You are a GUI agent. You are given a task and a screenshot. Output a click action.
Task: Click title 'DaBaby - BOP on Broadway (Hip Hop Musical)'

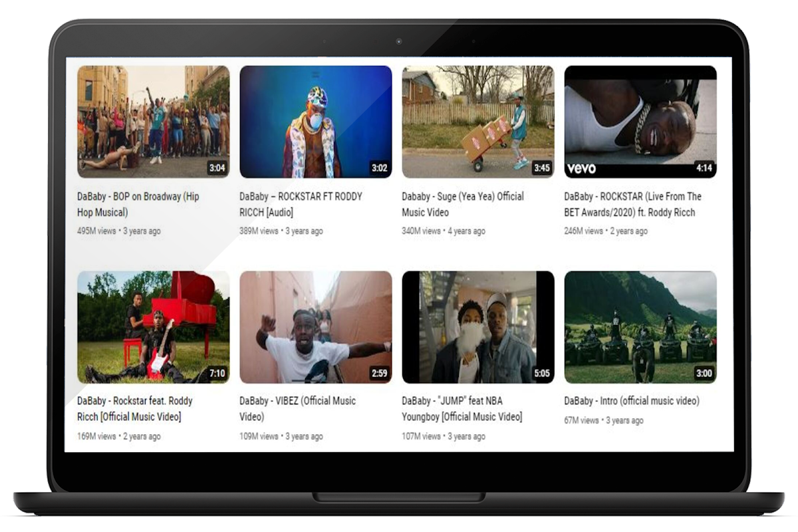click(x=138, y=204)
